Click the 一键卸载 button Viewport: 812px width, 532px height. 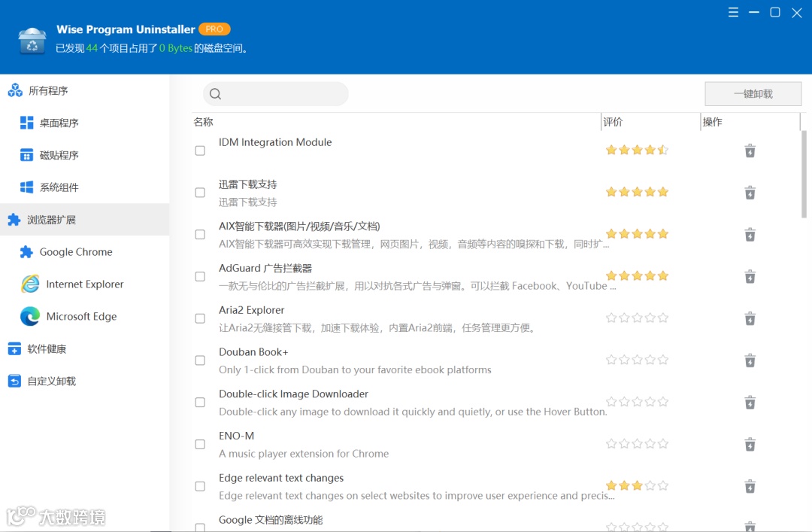point(753,94)
